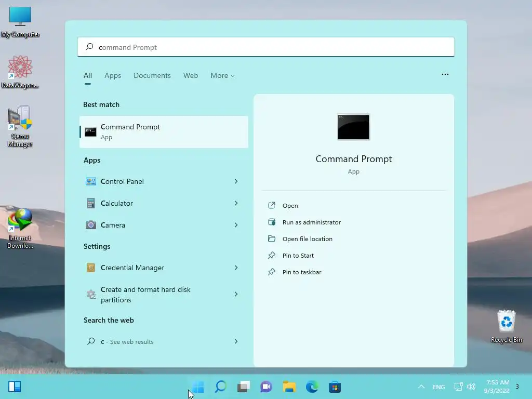532x399 pixels.
Task: Open the clock showing 7:55 AM
Action: [497, 387]
